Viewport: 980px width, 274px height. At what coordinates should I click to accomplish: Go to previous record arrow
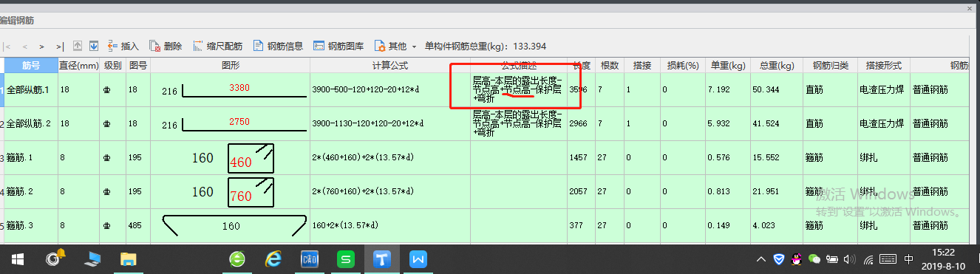(x=25, y=46)
